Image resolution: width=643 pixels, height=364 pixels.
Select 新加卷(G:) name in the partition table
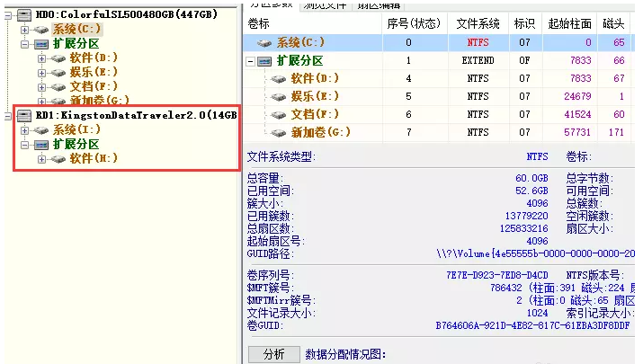click(x=321, y=132)
